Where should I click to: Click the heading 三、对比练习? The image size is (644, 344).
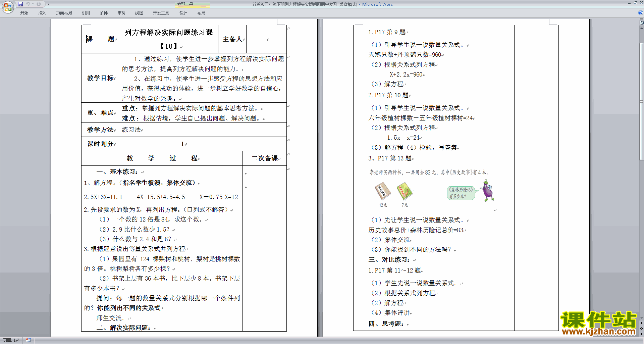pyautogui.click(x=389, y=260)
